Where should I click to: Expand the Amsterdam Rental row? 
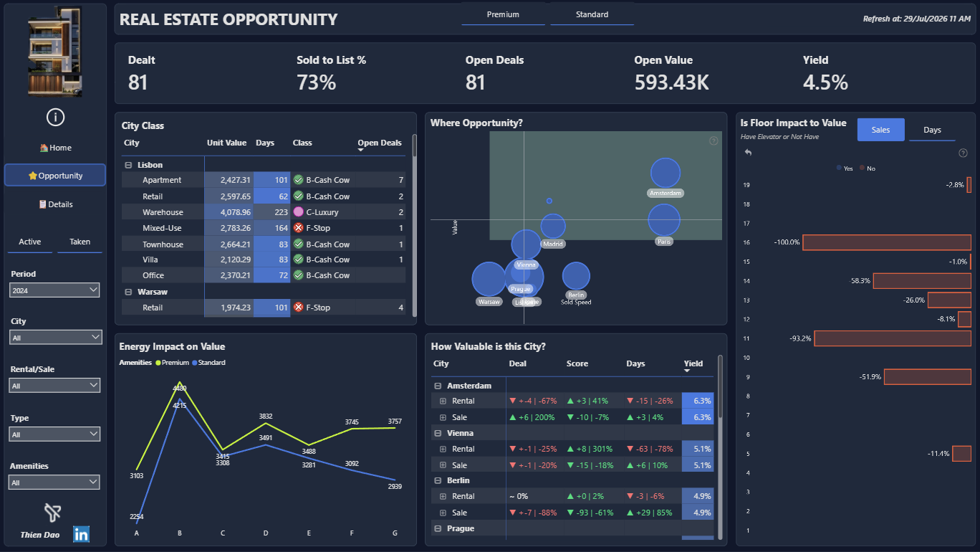tap(443, 401)
